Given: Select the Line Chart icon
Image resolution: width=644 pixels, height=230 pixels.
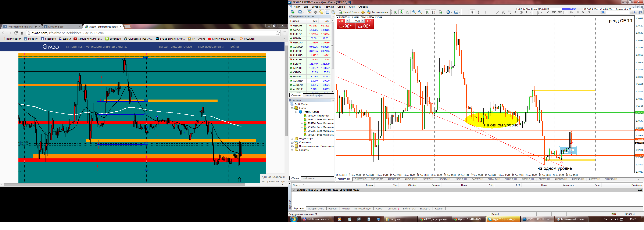Looking at the screenshot, I should click(407, 12).
